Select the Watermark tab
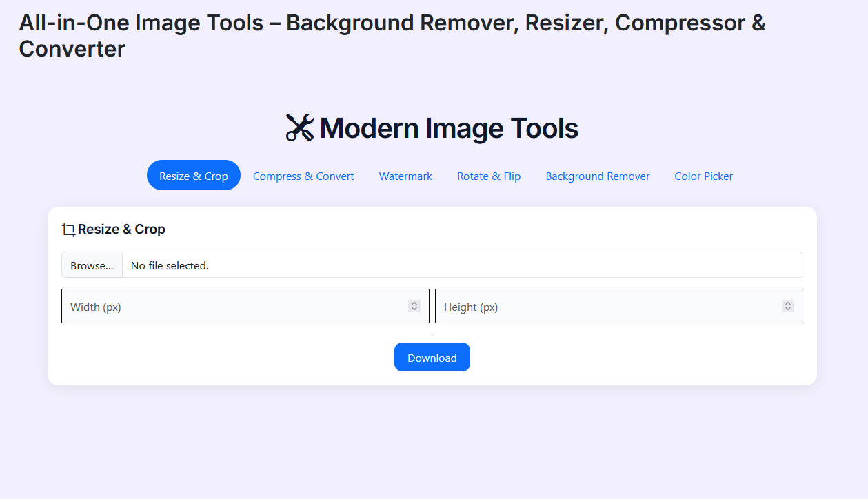Viewport: 868px width, 499px height. [405, 176]
